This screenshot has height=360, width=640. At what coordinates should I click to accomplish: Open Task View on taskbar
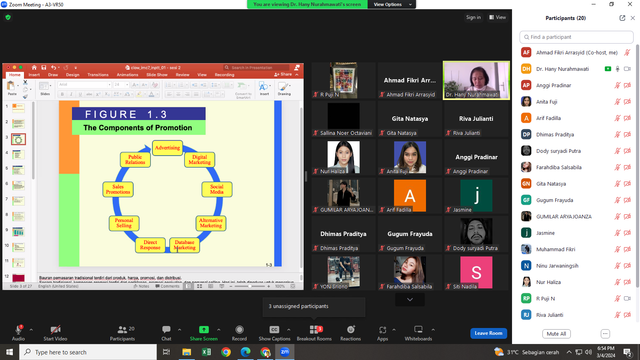[x=167, y=352]
